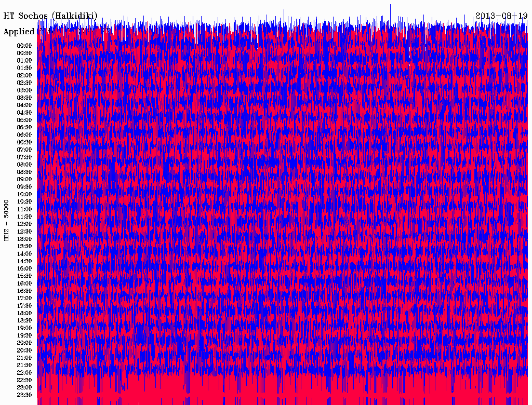Select the 22:30 time label
532x405 pixels.
click(24, 380)
